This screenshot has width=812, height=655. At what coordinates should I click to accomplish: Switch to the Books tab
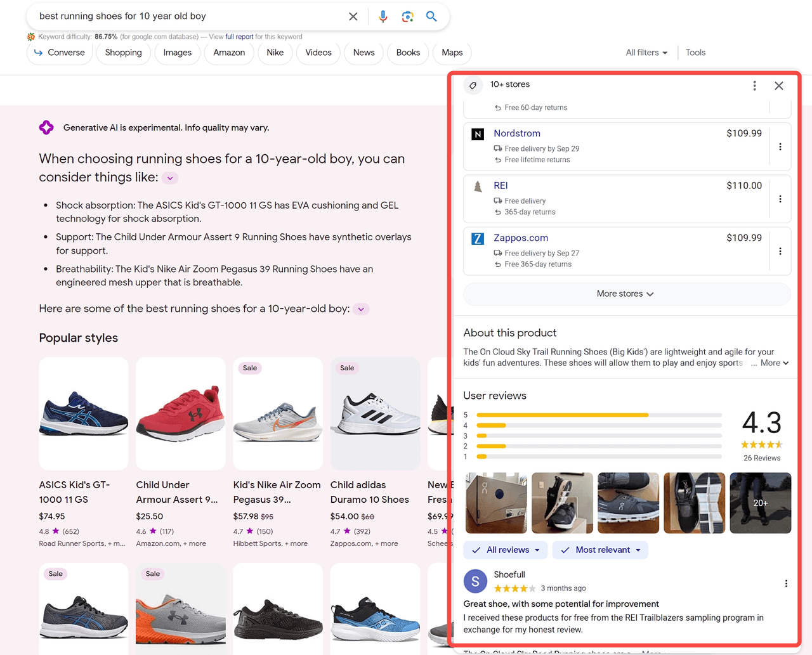[408, 53]
